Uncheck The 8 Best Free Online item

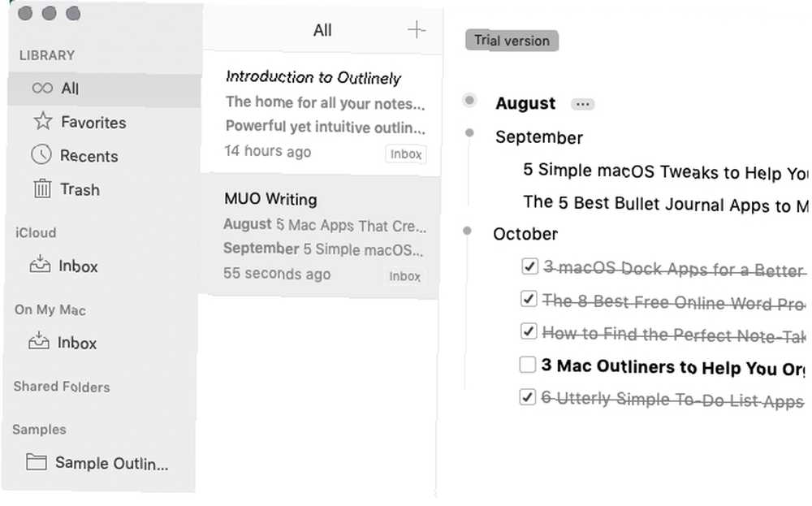click(x=529, y=300)
